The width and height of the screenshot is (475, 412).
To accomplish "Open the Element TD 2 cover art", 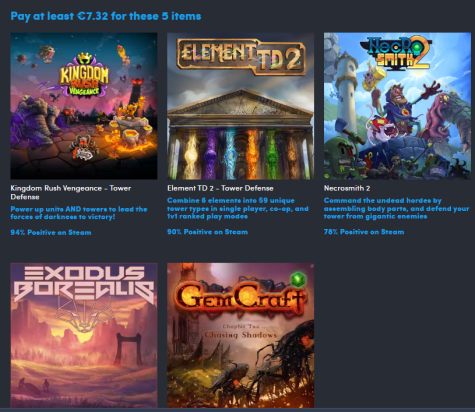I will tap(240, 106).
